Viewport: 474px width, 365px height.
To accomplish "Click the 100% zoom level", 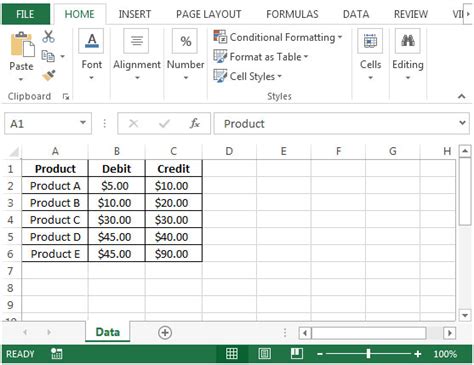I will (x=445, y=354).
